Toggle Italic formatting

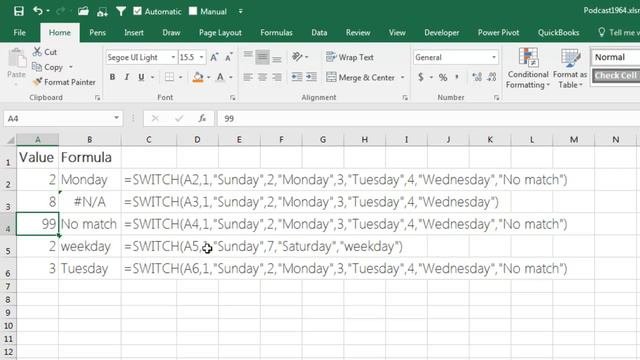click(x=127, y=77)
